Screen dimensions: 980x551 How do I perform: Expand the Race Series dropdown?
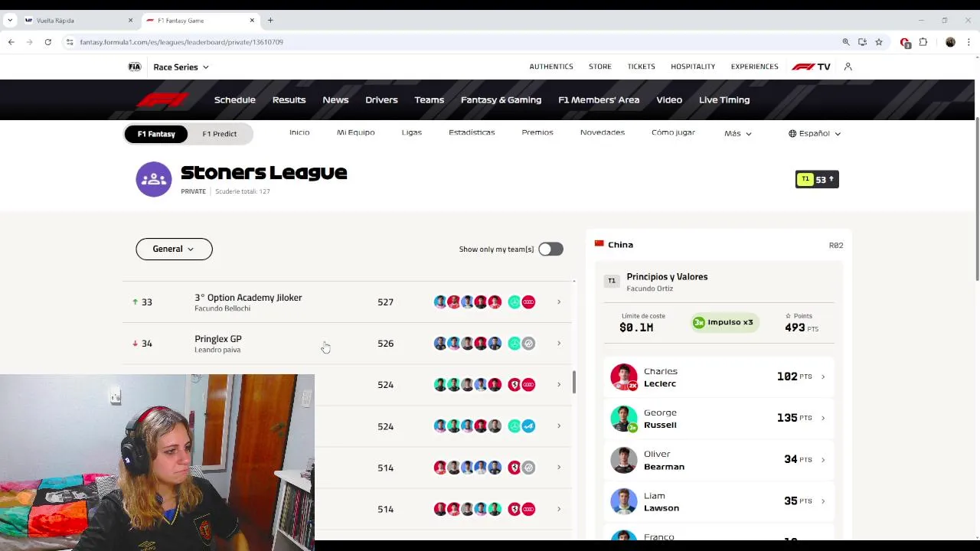pos(181,67)
